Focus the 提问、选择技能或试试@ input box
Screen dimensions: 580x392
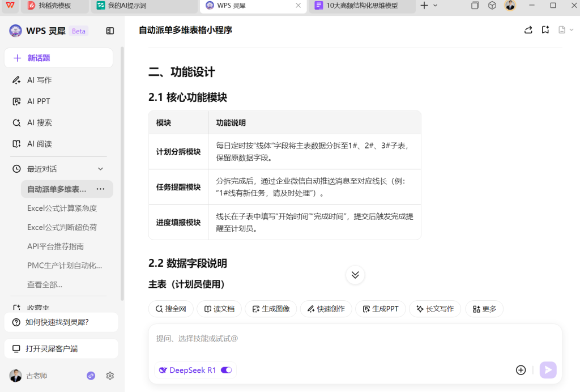pos(355,339)
